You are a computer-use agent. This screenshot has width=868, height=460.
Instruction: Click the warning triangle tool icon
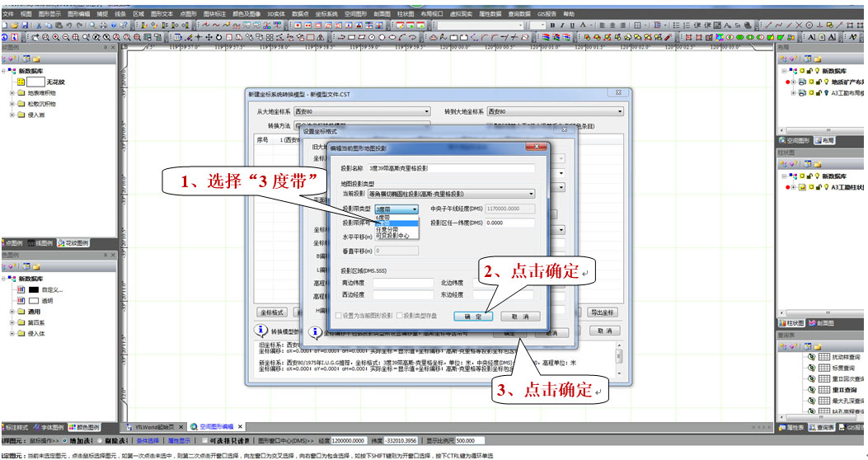click(321, 37)
